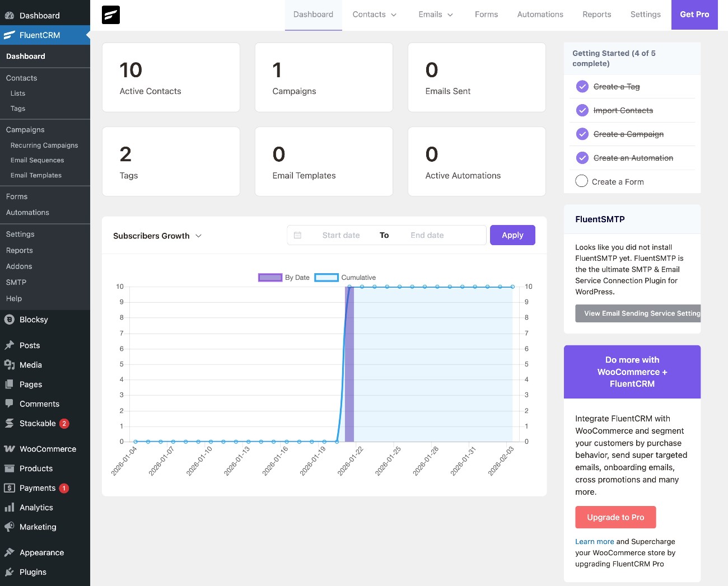Expand the Contacts top menu dropdown
The height and width of the screenshot is (586, 728).
pyautogui.click(x=375, y=15)
